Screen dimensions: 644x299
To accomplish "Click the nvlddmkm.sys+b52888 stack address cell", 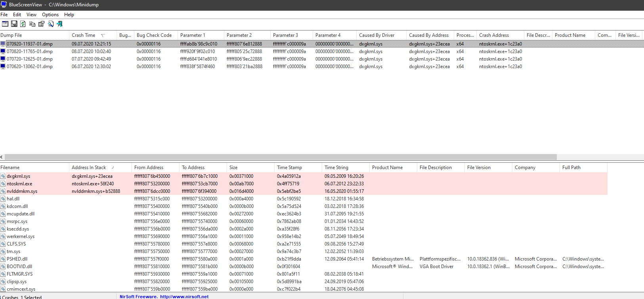I will [96, 191].
